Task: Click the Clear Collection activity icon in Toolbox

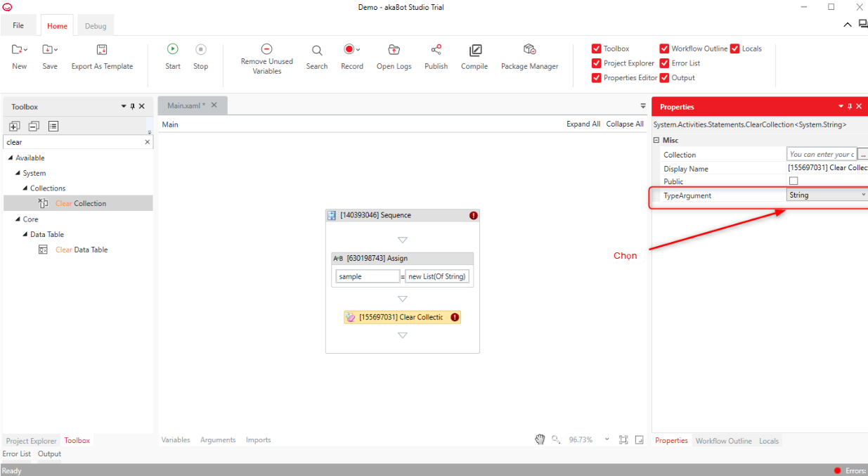Action: tap(43, 203)
